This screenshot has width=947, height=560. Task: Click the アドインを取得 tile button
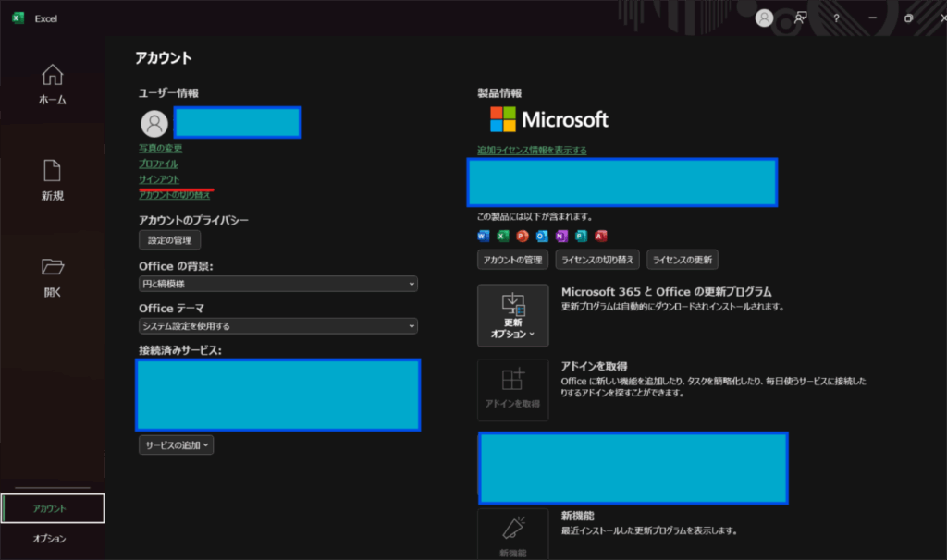pyautogui.click(x=512, y=390)
